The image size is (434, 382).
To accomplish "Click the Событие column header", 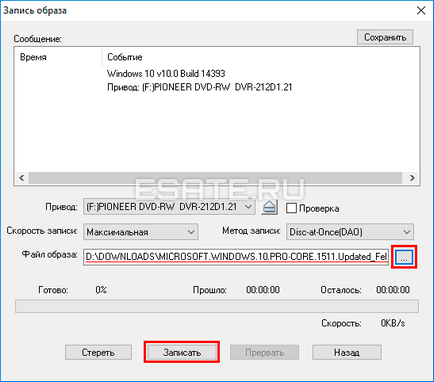I will [125, 57].
